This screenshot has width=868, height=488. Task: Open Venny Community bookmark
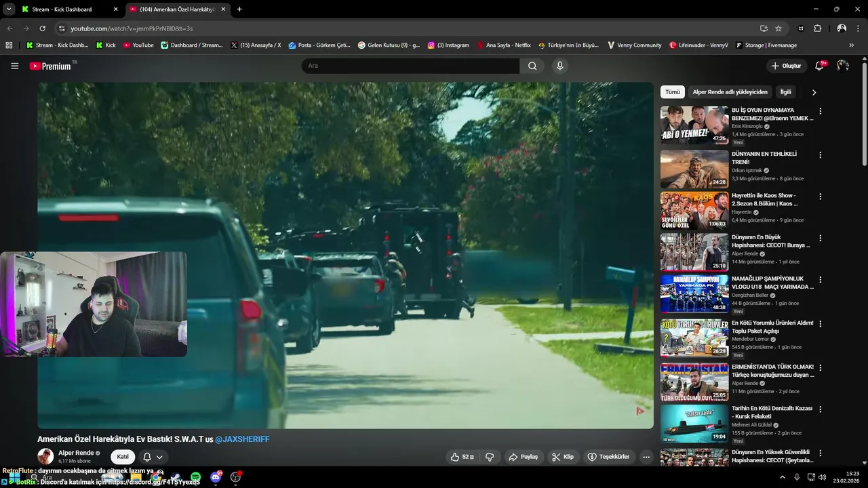click(x=633, y=45)
